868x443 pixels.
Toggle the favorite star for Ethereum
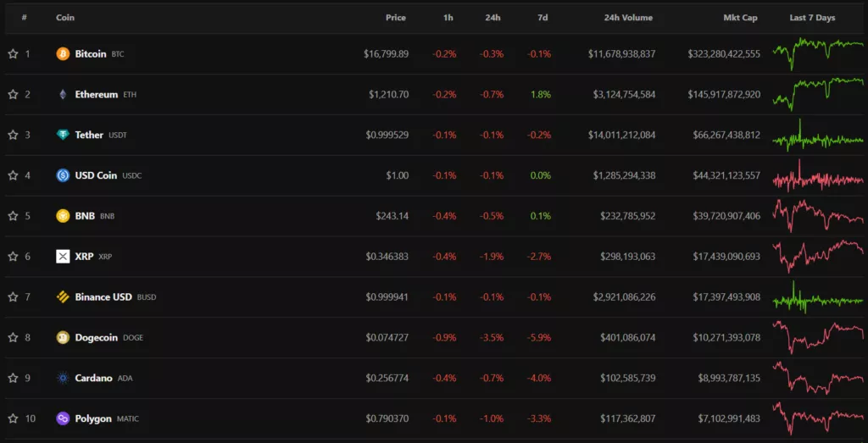pos(13,95)
